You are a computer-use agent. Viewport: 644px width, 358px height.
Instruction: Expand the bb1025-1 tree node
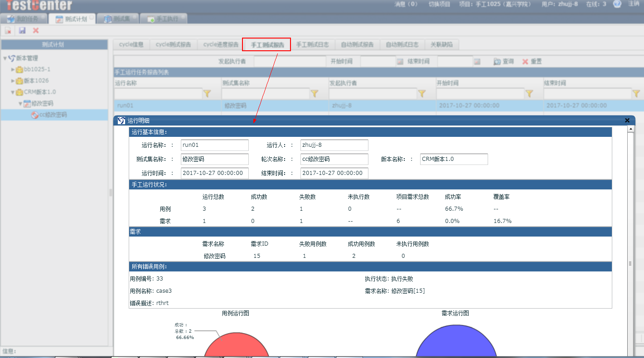pos(13,69)
